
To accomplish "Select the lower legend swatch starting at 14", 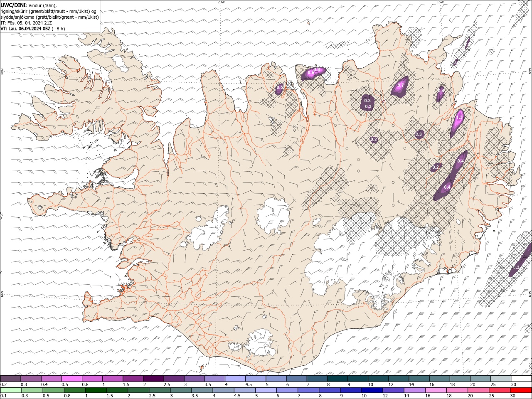I will click(415, 390).
